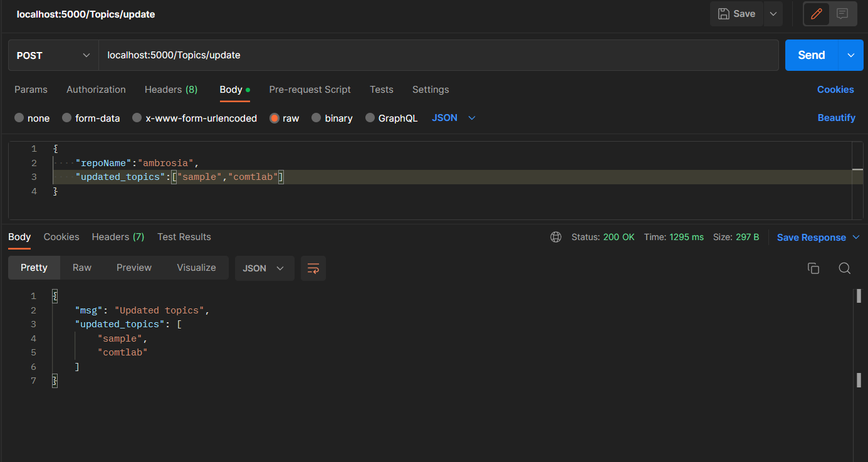This screenshot has width=868, height=462.
Task: Open the Pre-request Script tab
Action: pyautogui.click(x=310, y=90)
